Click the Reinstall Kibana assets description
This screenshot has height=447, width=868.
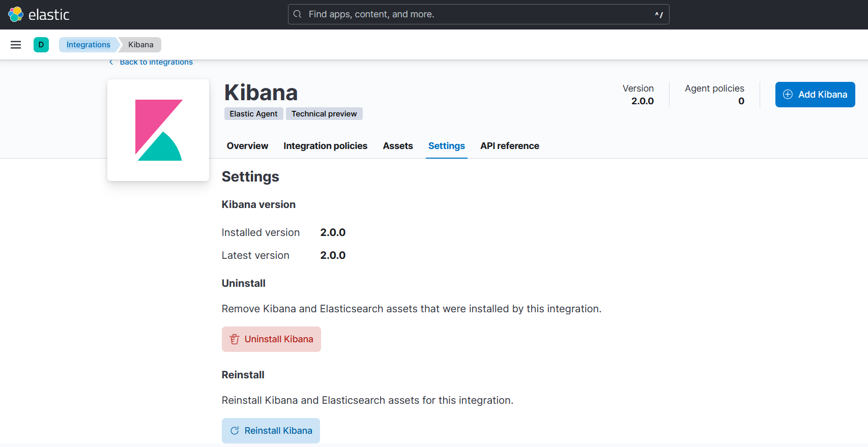click(x=367, y=400)
